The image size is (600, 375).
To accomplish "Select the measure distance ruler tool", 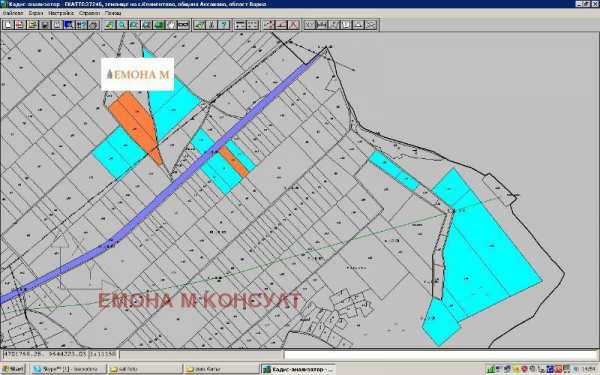I will pyautogui.click(x=183, y=25).
